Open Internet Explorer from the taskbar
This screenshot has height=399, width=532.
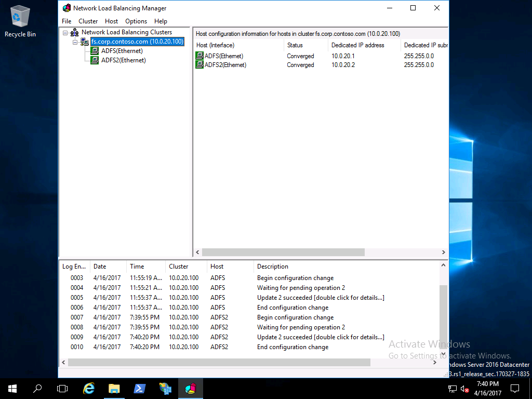point(89,388)
